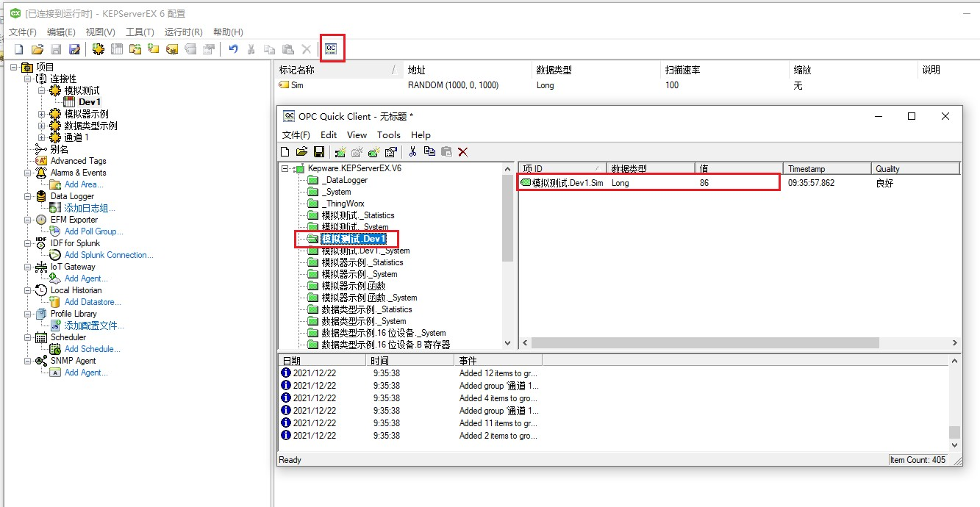
Task: Click the Add Agent link under IoT Gateway
Action: (87, 278)
